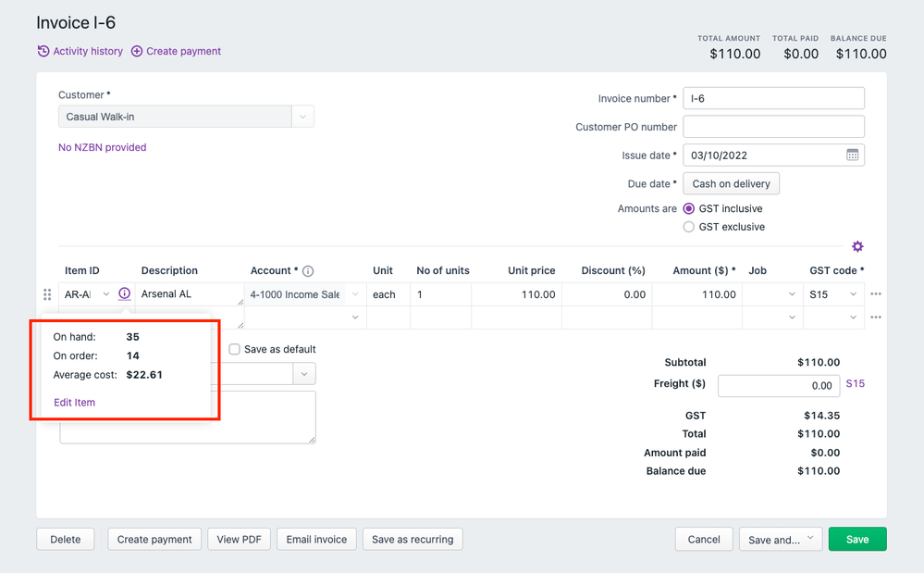
Task: Select the GST inclusive radio button
Action: pyautogui.click(x=688, y=209)
